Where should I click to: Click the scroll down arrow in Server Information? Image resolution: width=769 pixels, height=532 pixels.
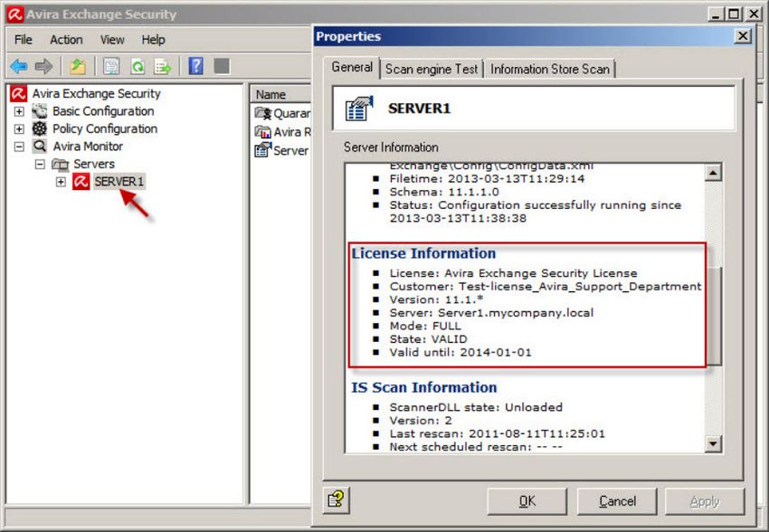[713, 444]
